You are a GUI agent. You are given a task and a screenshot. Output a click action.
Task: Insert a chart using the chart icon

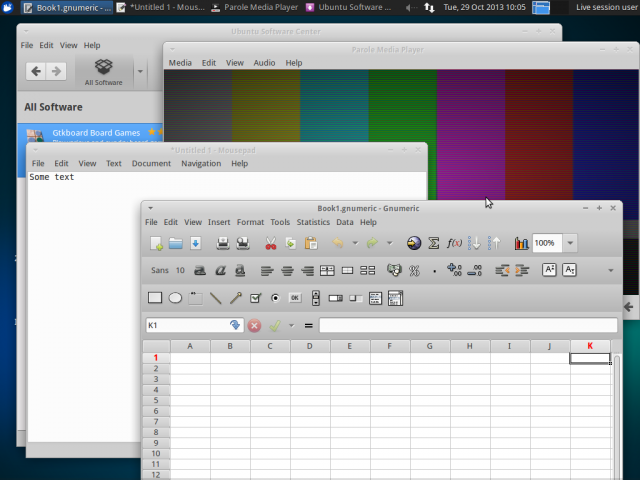pyautogui.click(x=521, y=243)
